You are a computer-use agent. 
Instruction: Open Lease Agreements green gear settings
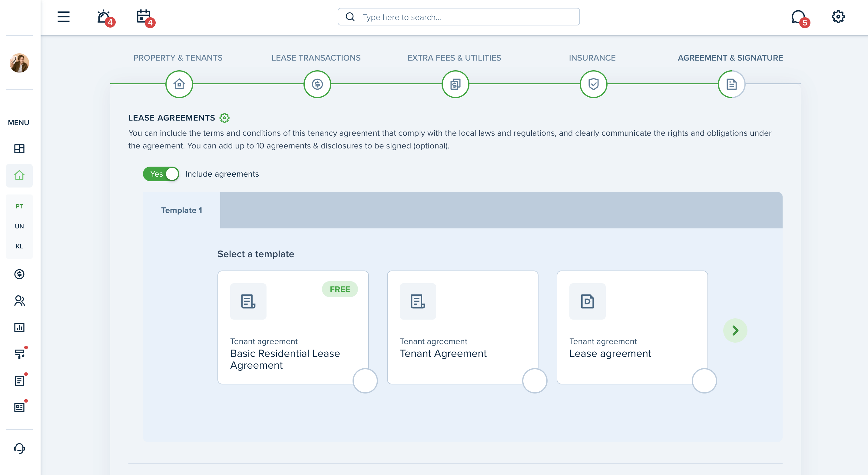click(224, 118)
